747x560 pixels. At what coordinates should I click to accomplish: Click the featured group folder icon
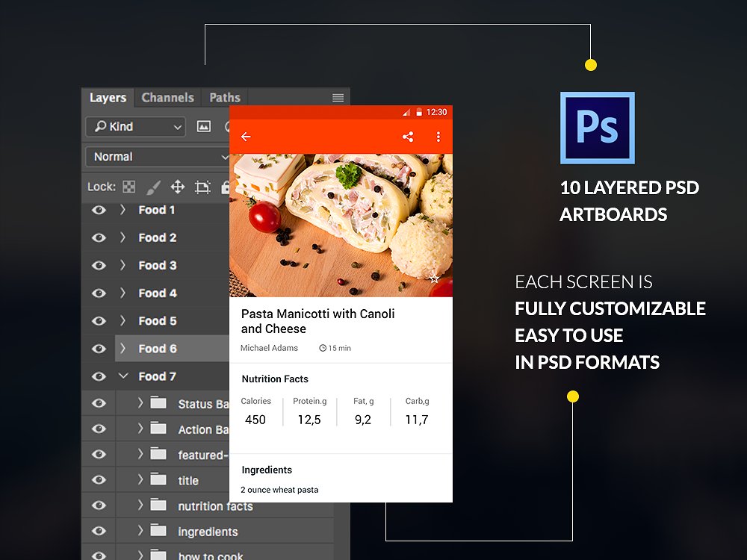(158, 454)
